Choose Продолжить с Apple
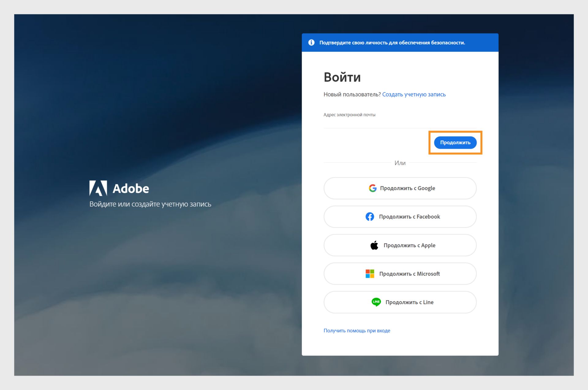This screenshot has width=588, height=390. point(400,245)
